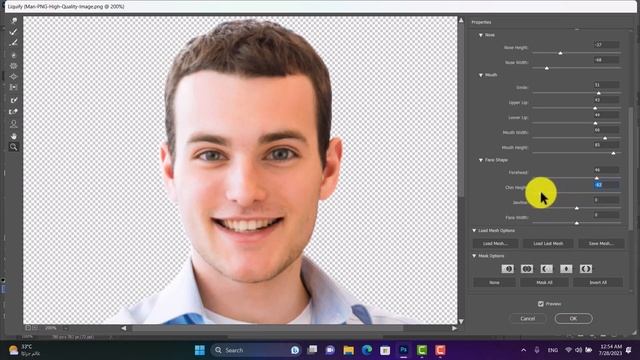Click Cancel in the Liquify dialog
This screenshot has width=640, height=360.
point(528,318)
